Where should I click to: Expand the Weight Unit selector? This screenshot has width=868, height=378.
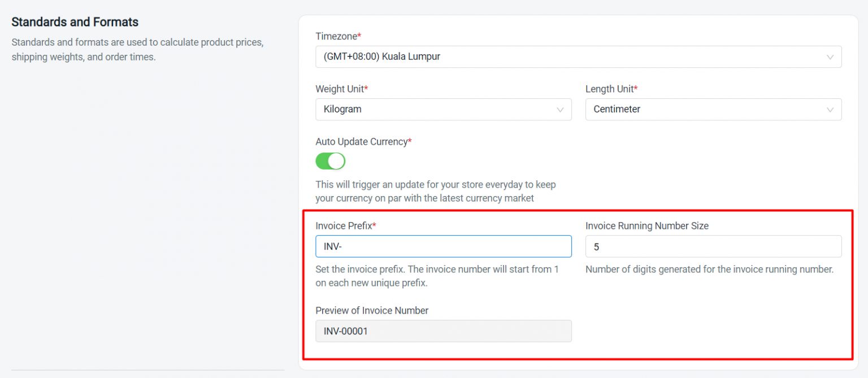point(443,109)
